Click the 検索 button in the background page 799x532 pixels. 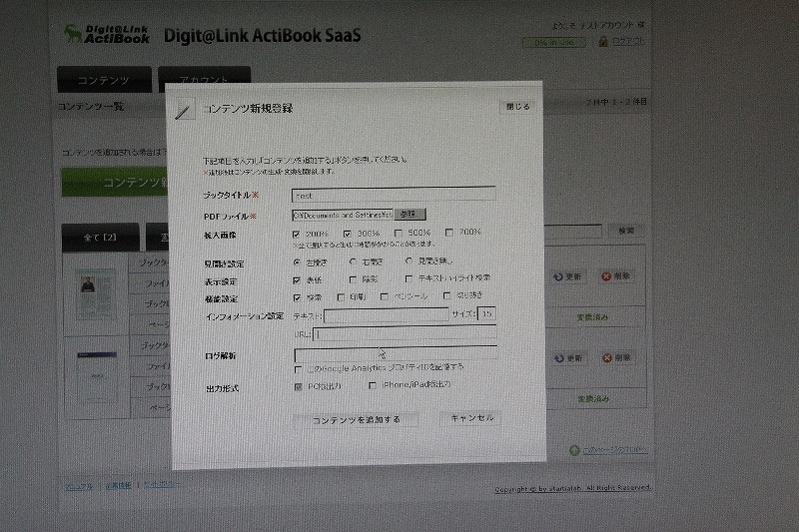[626, 231]
